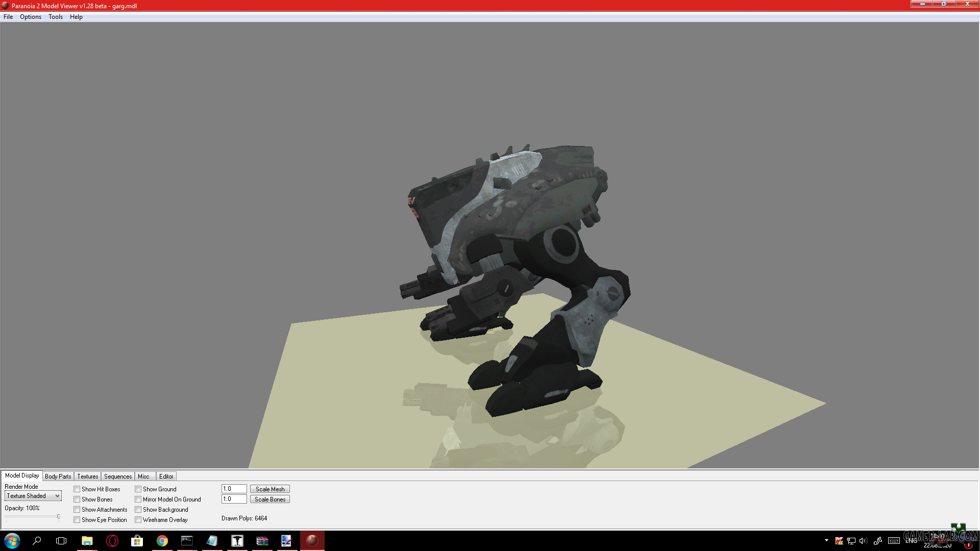Screen dimensions: 980x551
Task: Open the network tray icon
Action: (x=851, y=541)
